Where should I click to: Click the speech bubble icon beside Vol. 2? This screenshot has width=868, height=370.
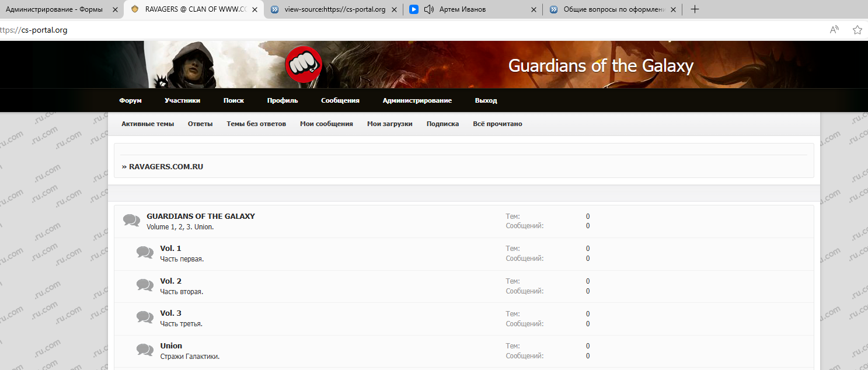point(145,285)
